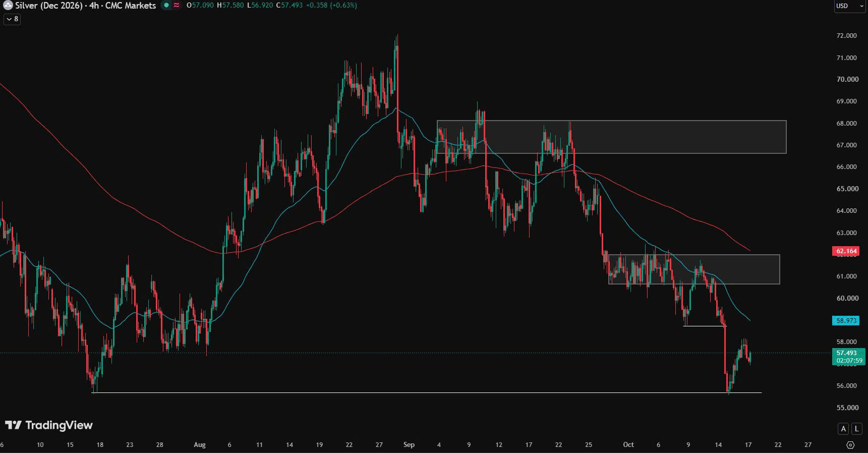Select the upper gray resistance zone rectangle
This screenshot has width=868, height=453.
click(x=611, y=137)
